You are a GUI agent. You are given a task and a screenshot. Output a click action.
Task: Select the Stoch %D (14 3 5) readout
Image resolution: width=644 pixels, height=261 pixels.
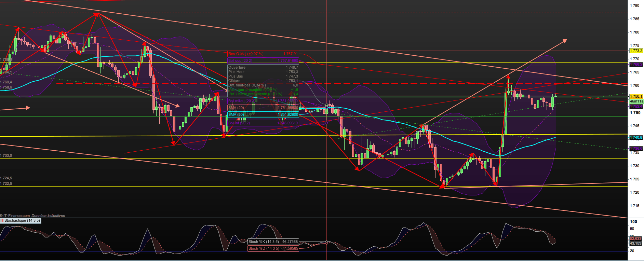pos(273,249)
